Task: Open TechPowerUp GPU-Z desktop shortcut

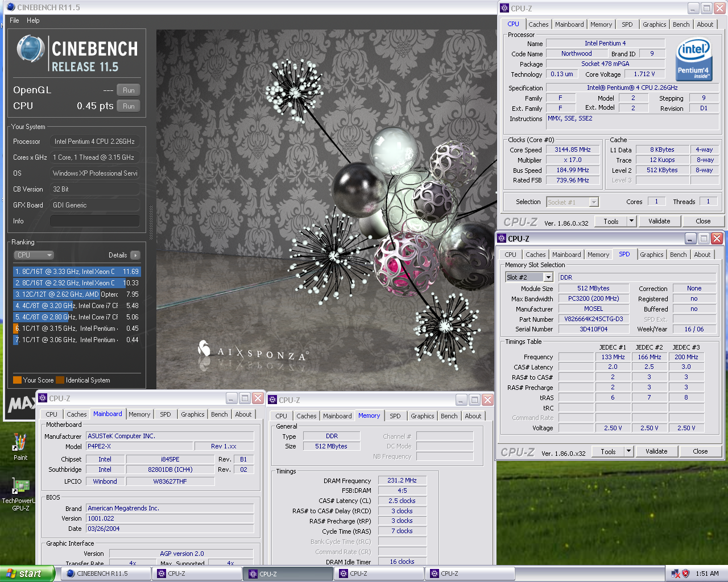Action: [20, 493]
